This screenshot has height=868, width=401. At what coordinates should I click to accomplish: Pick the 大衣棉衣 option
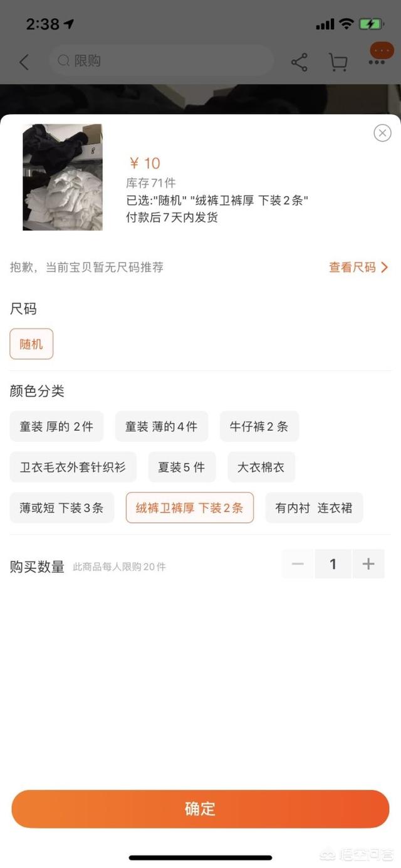click(261, 467)
